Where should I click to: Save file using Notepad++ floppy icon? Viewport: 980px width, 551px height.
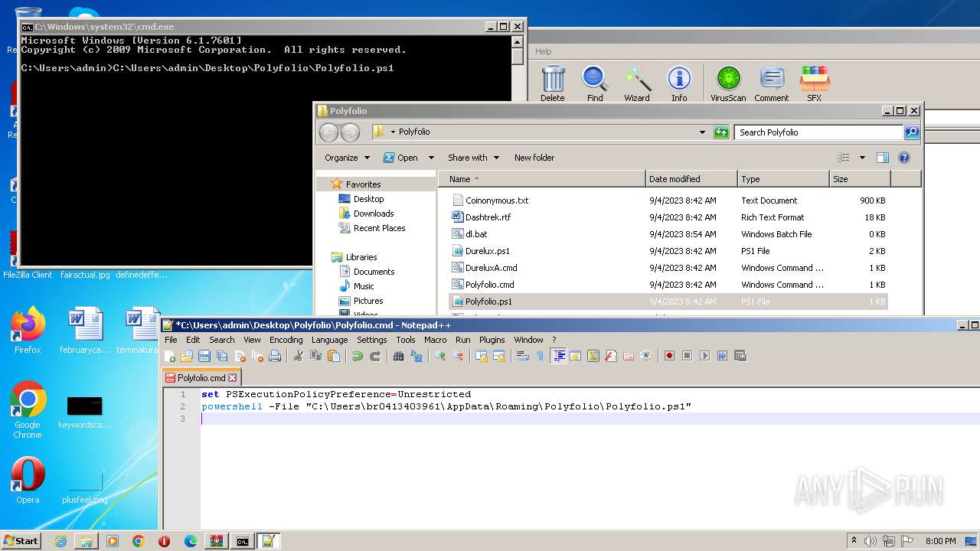[204, 356]
